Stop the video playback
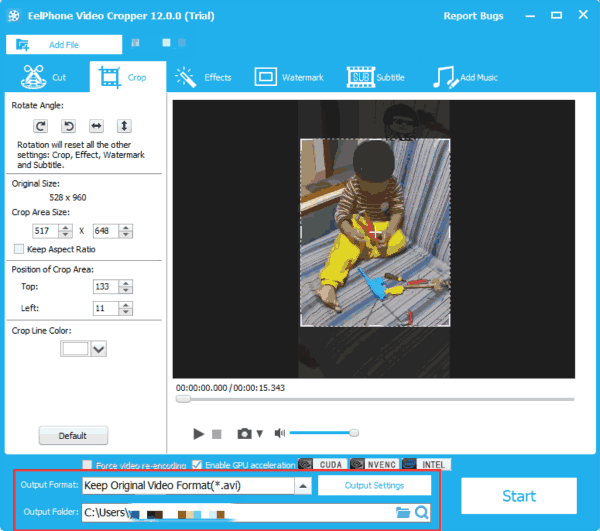Image resolution: width=600 pixels, height=531 pixels. pyautogui.click(x=217, y=434)
